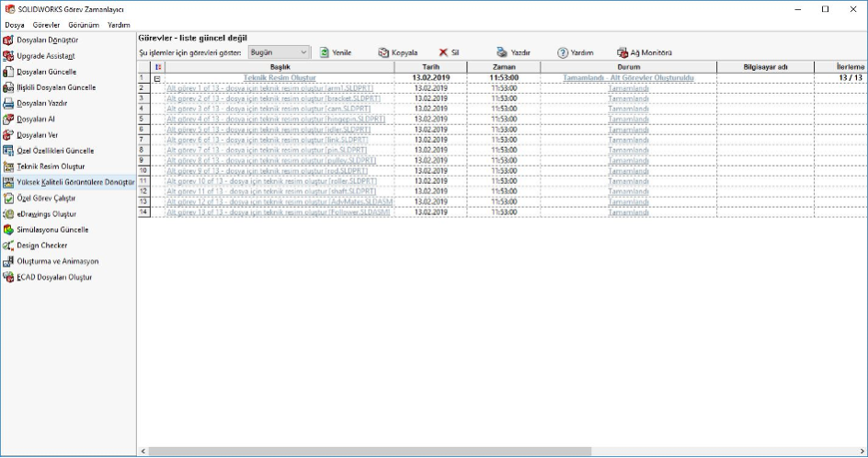Image resolution: width=868 pixels, height=458 pixels.
Task: Select ECAD Dosyaları Oluştur icon
Action: point(8,277)
